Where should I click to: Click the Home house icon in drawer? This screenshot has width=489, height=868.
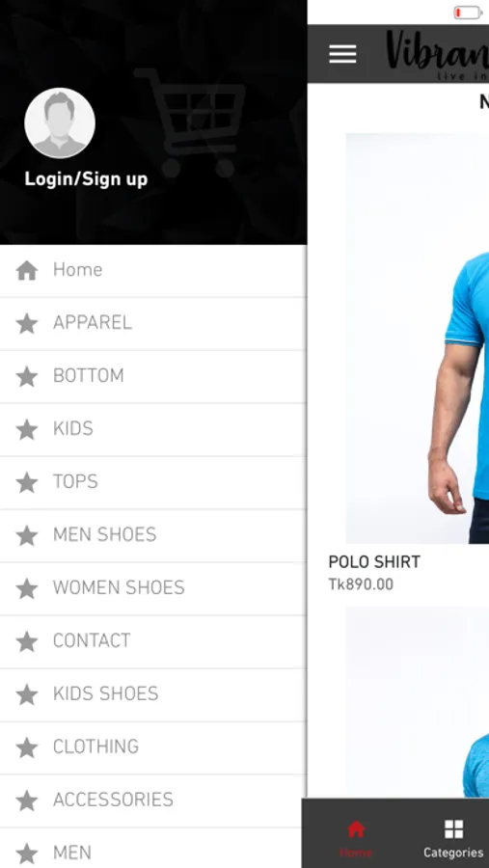tap(27, 270)
